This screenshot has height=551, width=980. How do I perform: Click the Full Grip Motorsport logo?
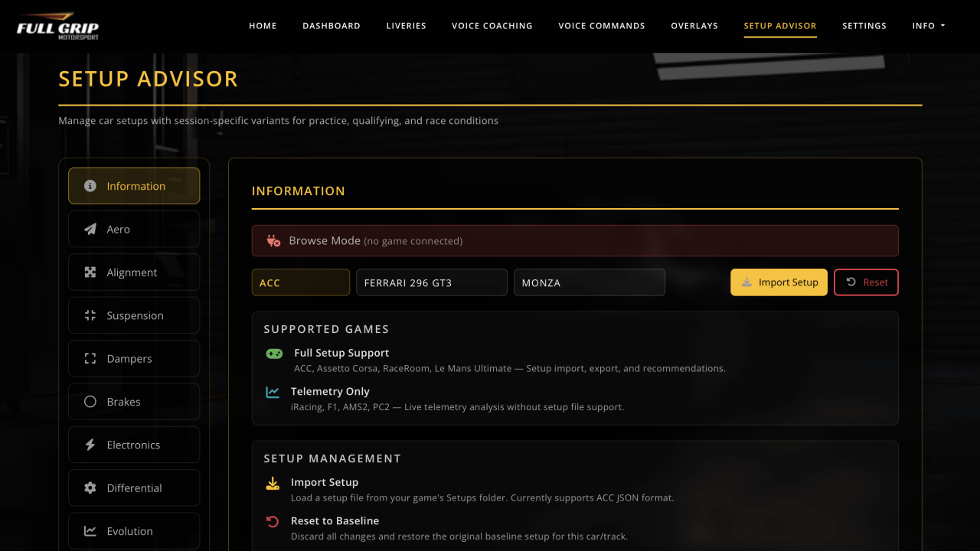pyautogui.click(x=57, y=25)
